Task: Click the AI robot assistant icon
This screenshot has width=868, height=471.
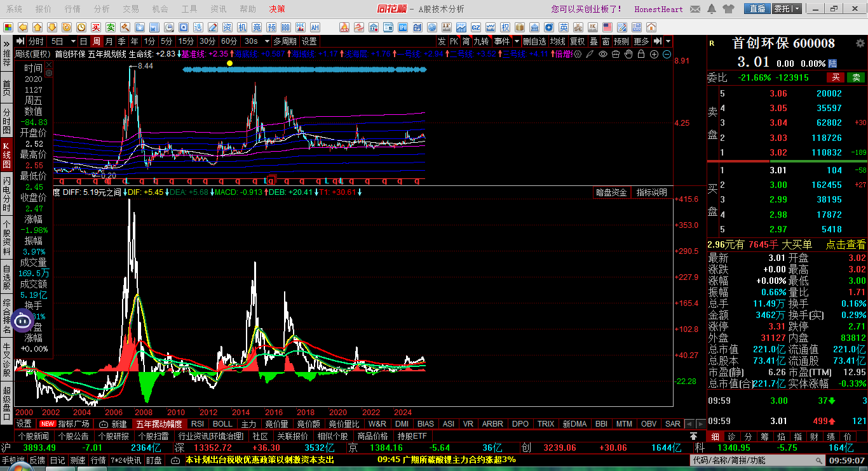Action: [x=23, y=321]
